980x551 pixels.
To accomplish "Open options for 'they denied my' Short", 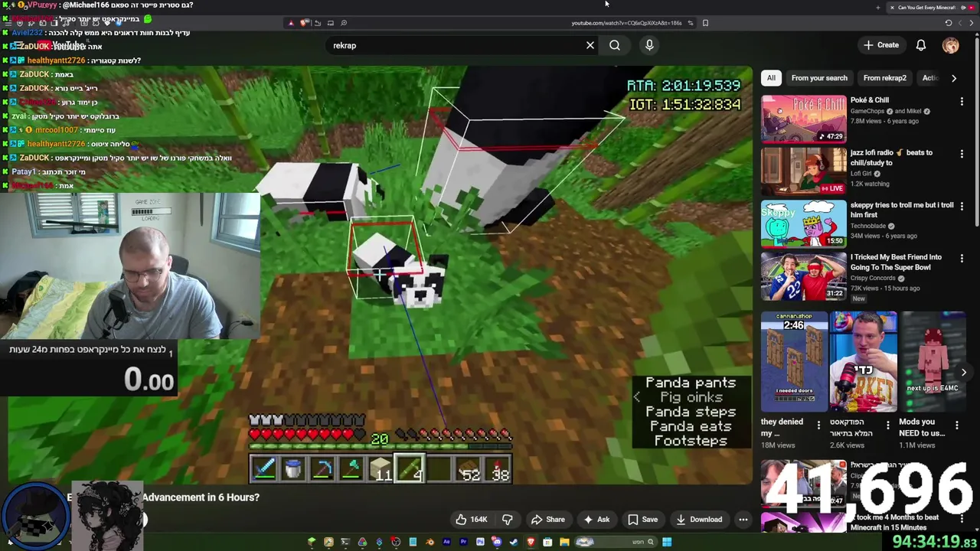I will click(x=818, y=425).
